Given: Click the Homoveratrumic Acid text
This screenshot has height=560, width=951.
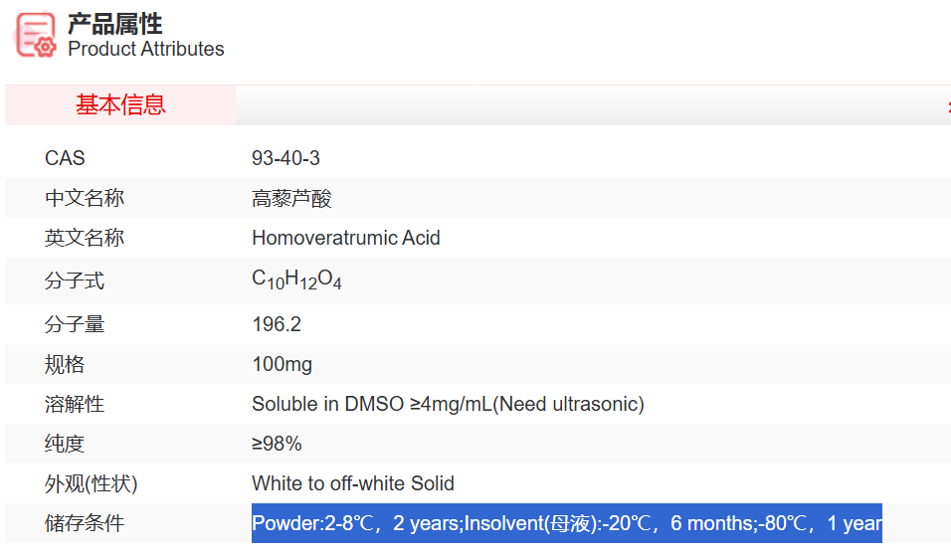Looking at the screenshot, I should tap(345, 238).
